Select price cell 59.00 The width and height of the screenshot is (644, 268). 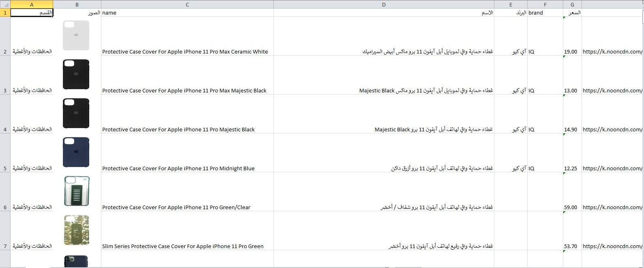[572, 192]
